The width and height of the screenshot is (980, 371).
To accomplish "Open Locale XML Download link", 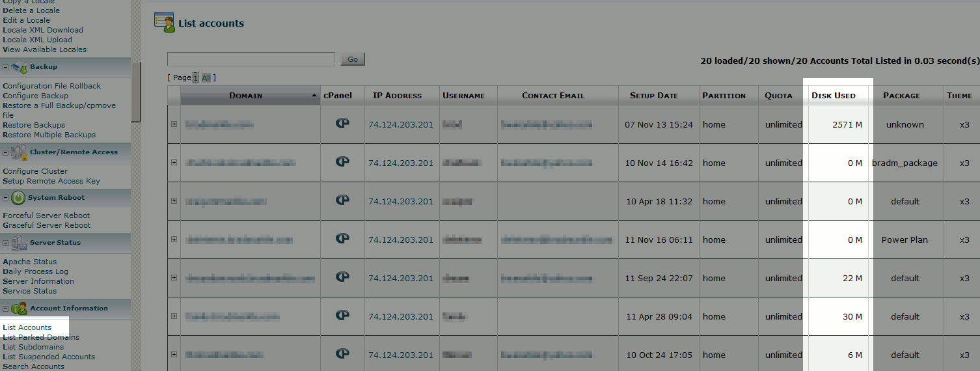I will point(43,30).
